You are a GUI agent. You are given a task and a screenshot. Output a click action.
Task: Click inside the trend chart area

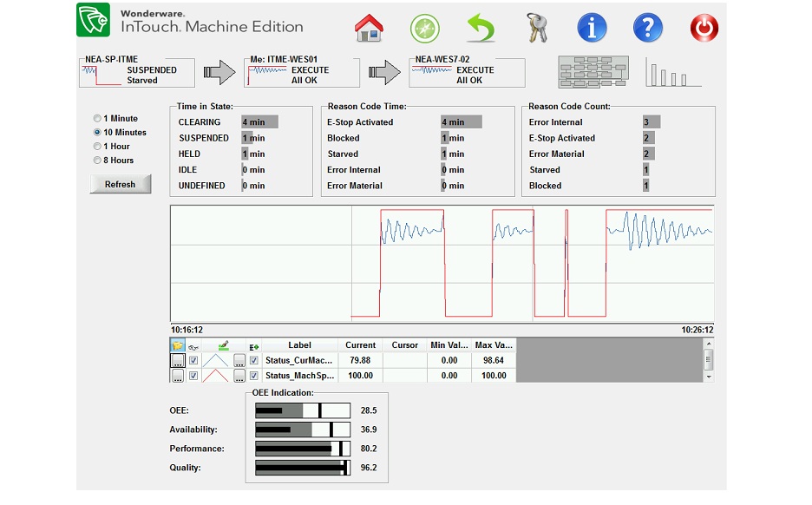[x=442, y=264]
